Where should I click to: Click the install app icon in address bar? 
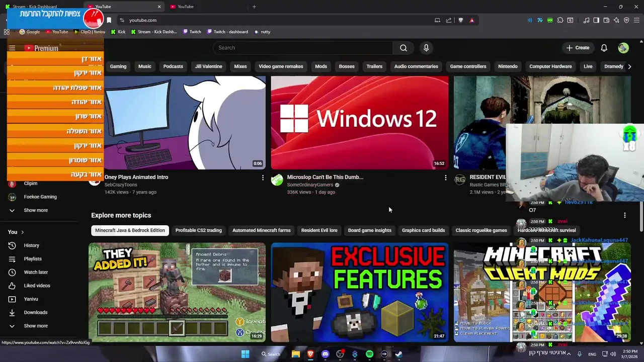(x=437, y=20)
